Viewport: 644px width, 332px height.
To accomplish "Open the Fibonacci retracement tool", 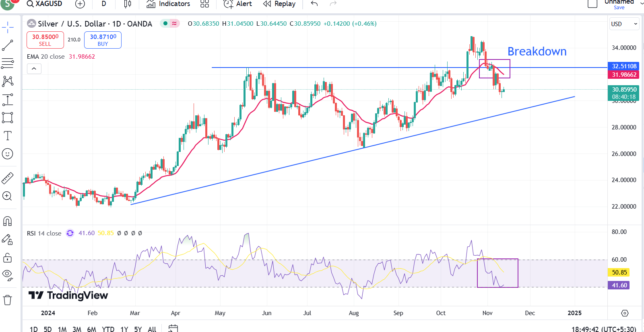I will click(x=8, y=63).
